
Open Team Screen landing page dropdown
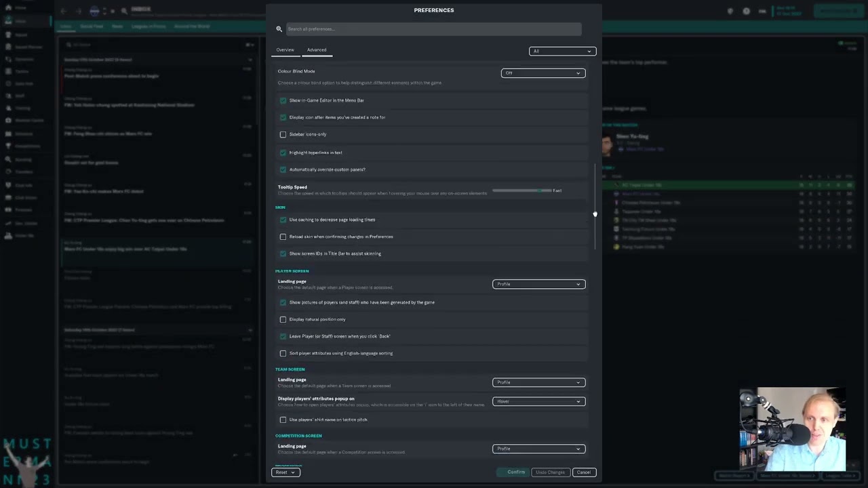[538, 382]
